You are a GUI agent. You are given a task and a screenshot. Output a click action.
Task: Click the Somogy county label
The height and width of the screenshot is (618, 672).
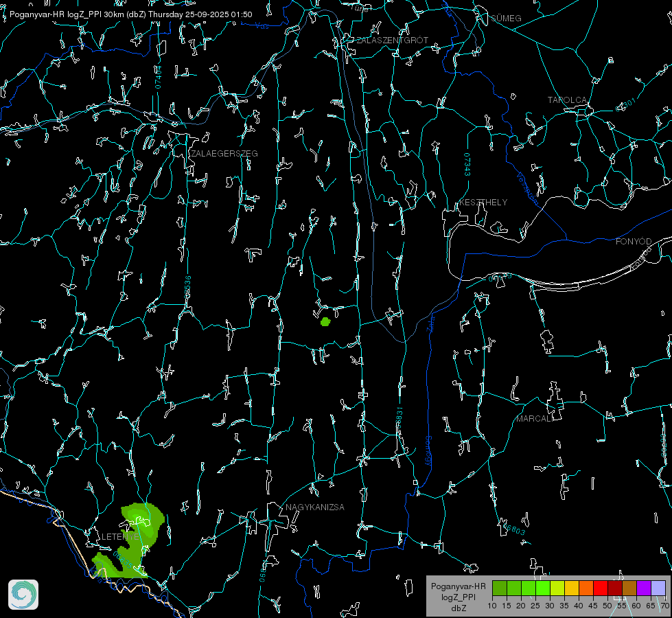(x=428, y=452)
